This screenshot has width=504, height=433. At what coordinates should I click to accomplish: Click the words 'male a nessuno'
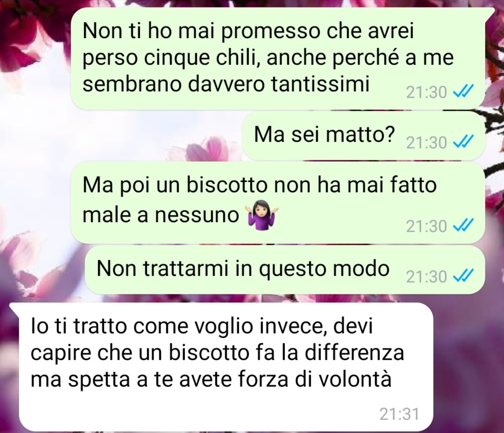(160, 215)
